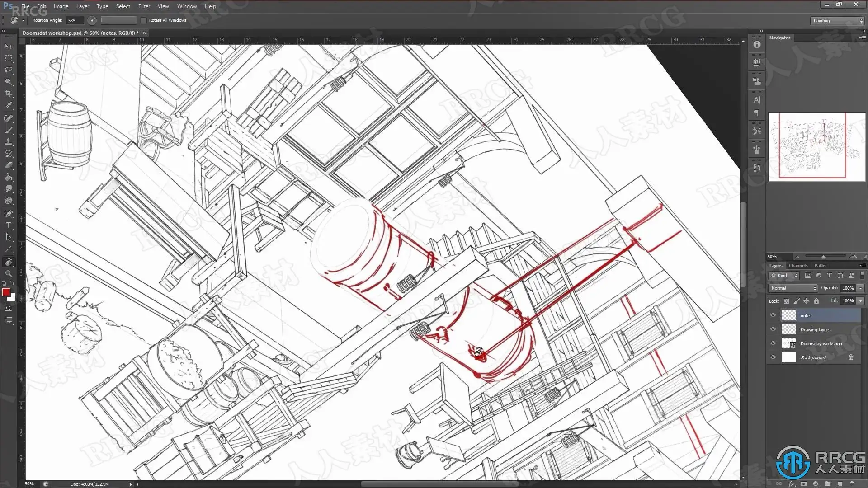The image size is (868, 488).
Task: Select the Lasso tool
Action: (x=9, y=70)
